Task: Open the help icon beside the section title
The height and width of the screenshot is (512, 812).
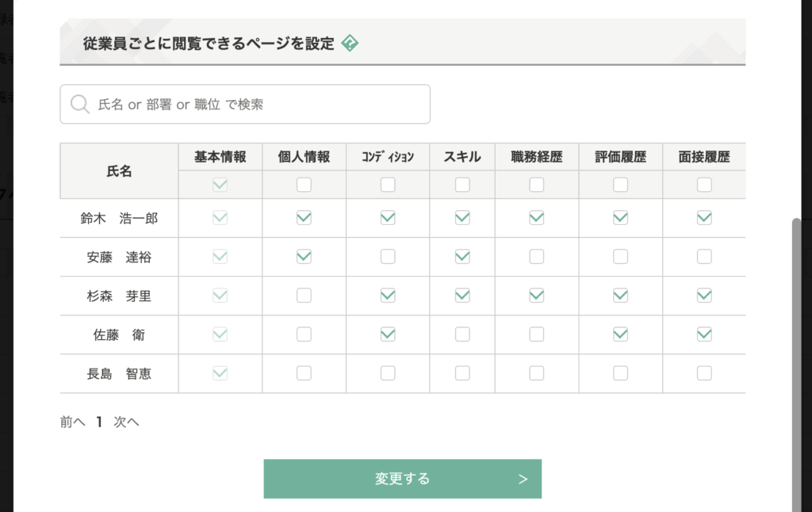Action: pyautogui.click(x=350, y=43)
